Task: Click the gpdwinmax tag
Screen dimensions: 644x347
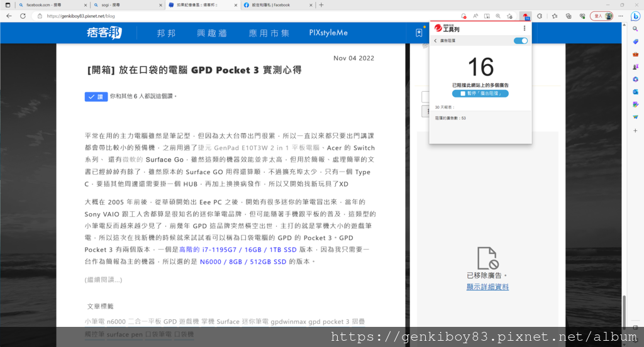Action: coord(289,321)
